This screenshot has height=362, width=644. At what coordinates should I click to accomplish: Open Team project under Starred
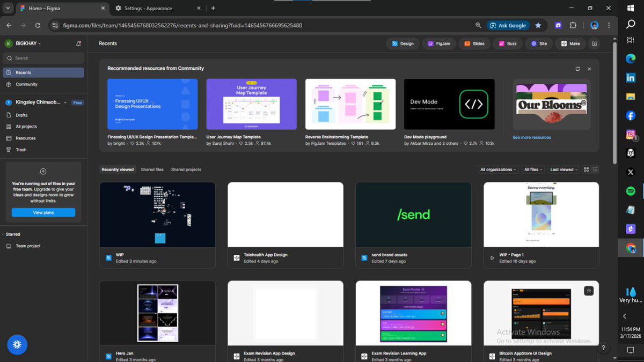(43, 246)
